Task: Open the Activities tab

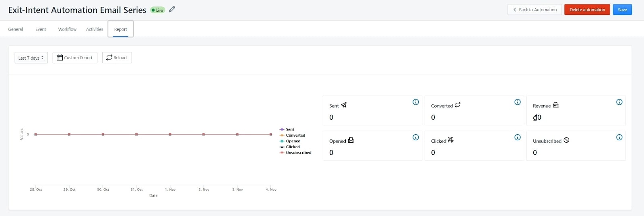Action: pos(95,29)
